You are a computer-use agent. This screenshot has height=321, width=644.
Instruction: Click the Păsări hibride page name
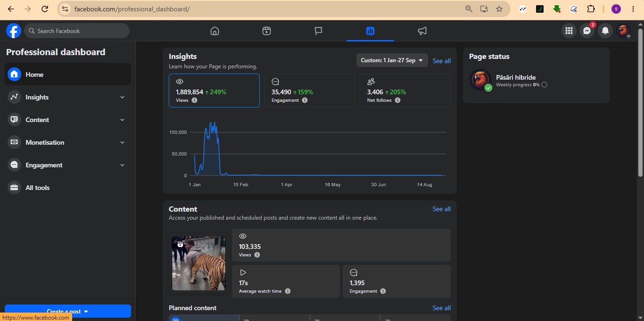(516, 77)
